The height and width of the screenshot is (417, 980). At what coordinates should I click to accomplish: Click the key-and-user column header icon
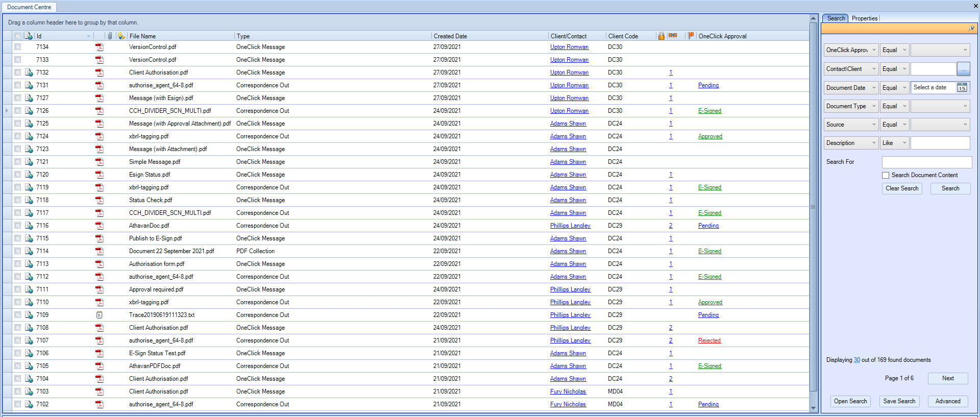point(121,36)
